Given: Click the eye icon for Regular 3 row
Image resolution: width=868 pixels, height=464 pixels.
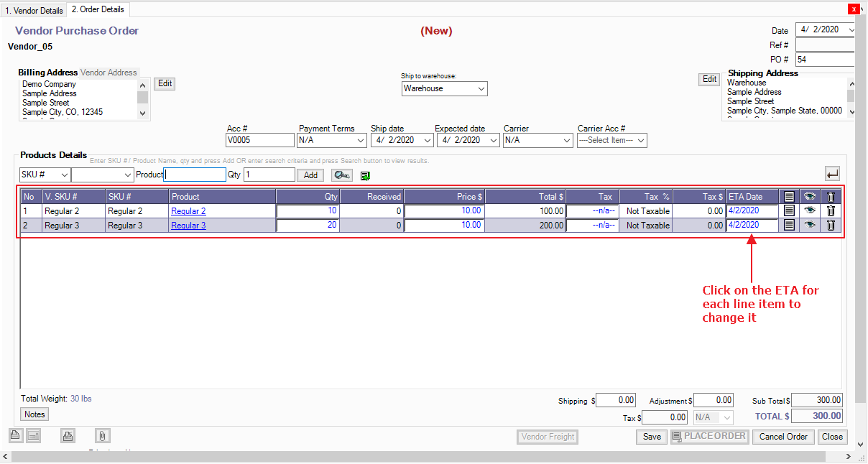Looking at the screenshot, I should [810, 225].
